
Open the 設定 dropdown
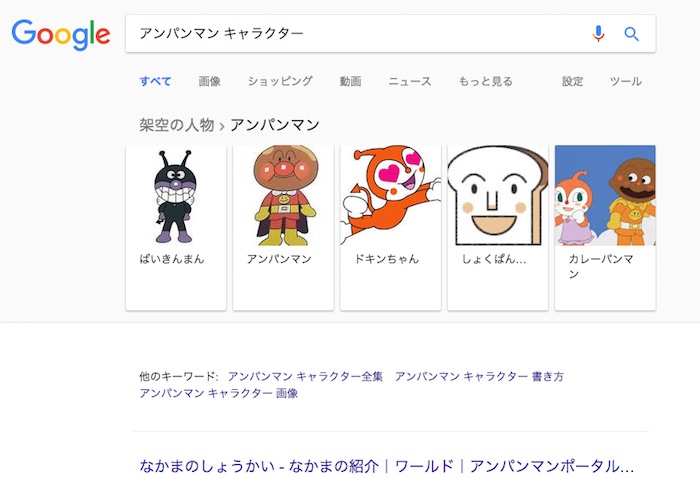pos(572,81)
